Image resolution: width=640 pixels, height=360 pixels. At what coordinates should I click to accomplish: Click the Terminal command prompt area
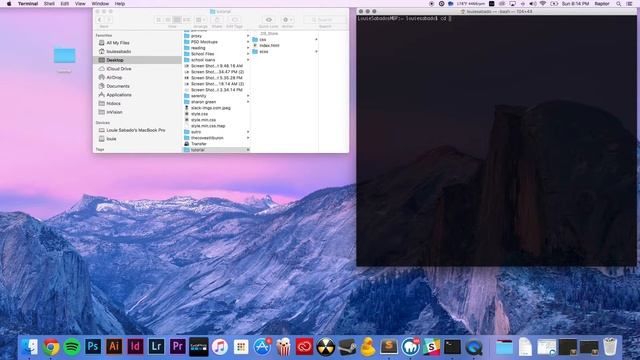[496, 140]
